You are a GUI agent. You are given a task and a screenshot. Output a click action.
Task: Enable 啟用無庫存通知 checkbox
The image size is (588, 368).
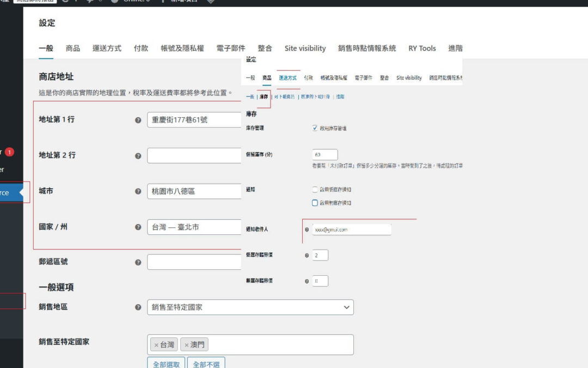(315, 203)
